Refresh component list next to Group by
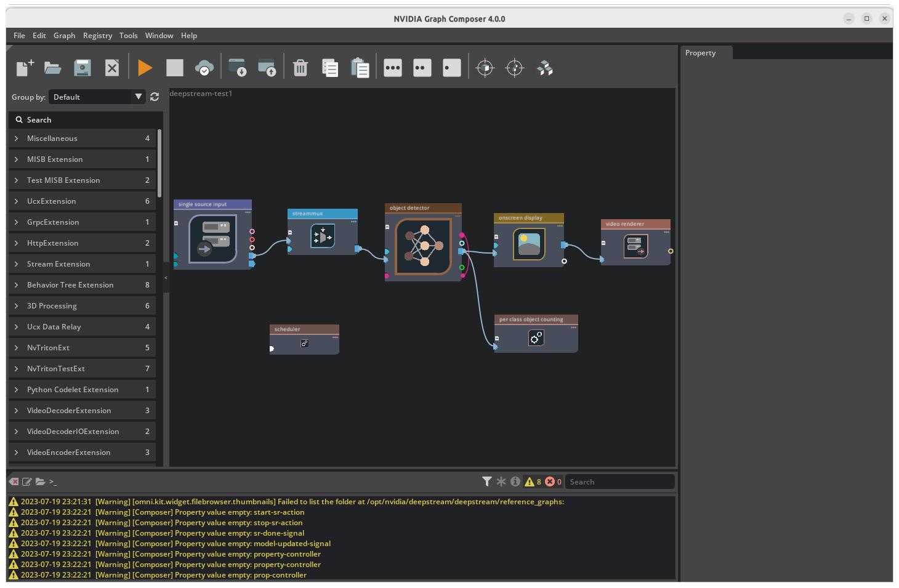This screenshot has height=588, width=899. point(155,97)
